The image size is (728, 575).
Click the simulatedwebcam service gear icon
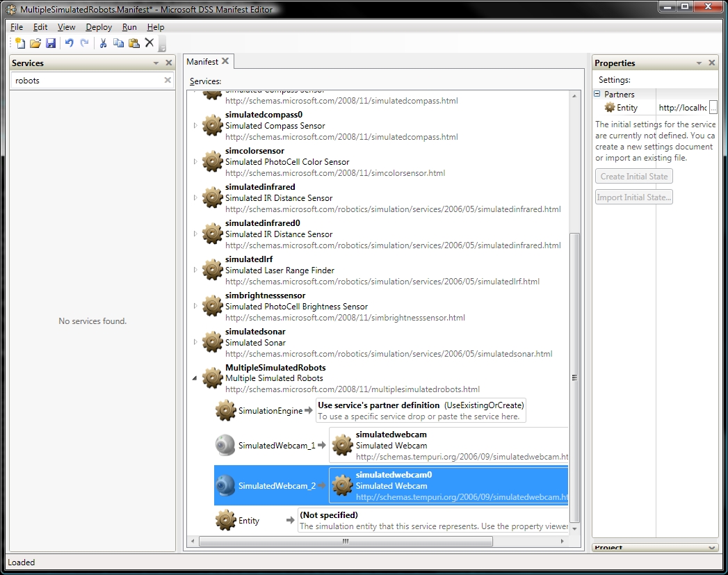coord(343,446)
